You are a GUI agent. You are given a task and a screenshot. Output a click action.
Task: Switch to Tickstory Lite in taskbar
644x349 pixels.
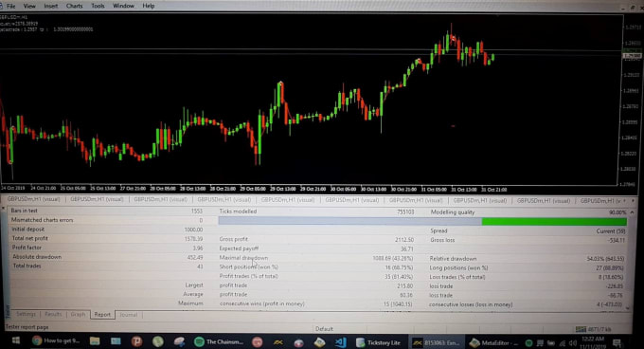(379, 342)
